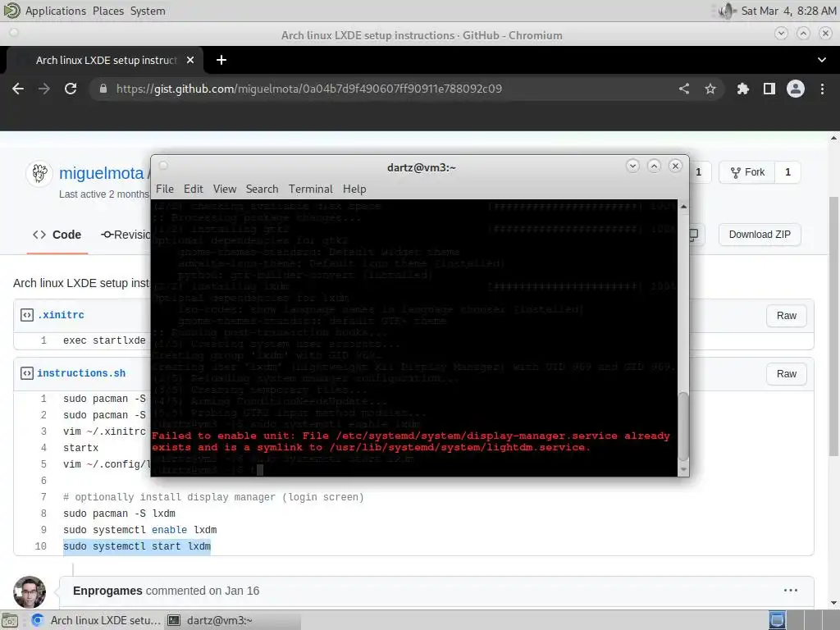Close the Arch linux LXDE browser tab
This screenshot has height=630, width=840.
[x=190, y=60]
